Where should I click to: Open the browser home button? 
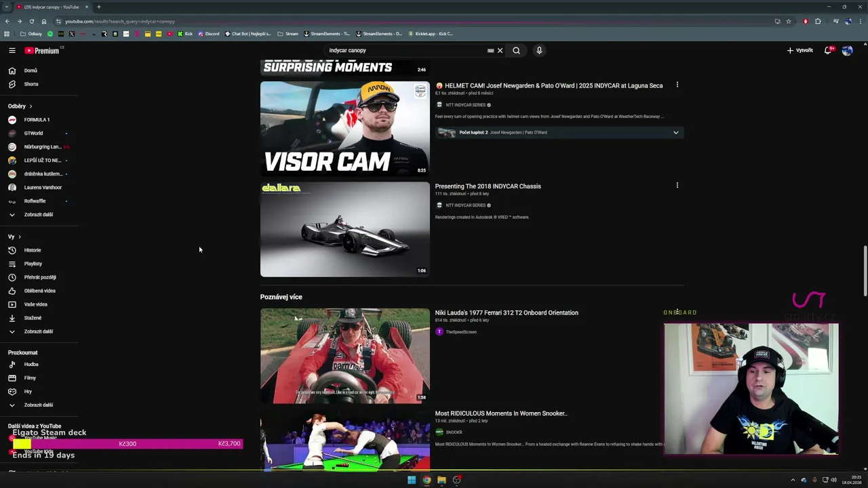[x=44, y=22]
